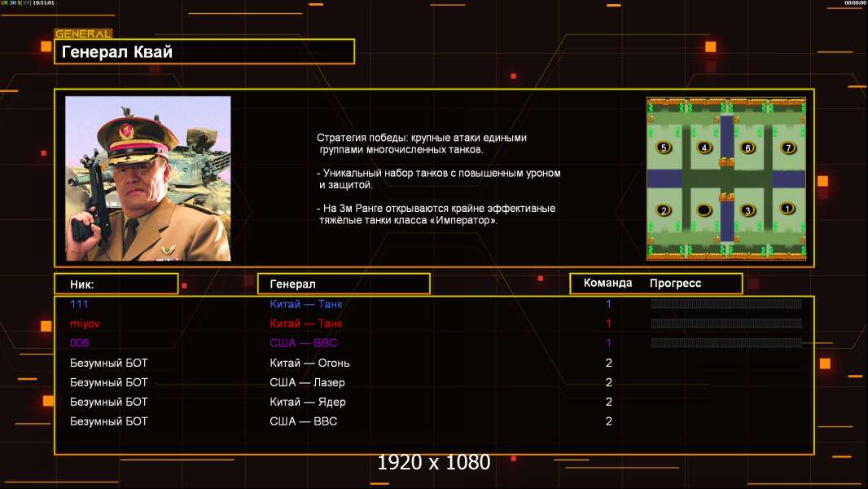Click start position 5 on the map

point(663,148)
